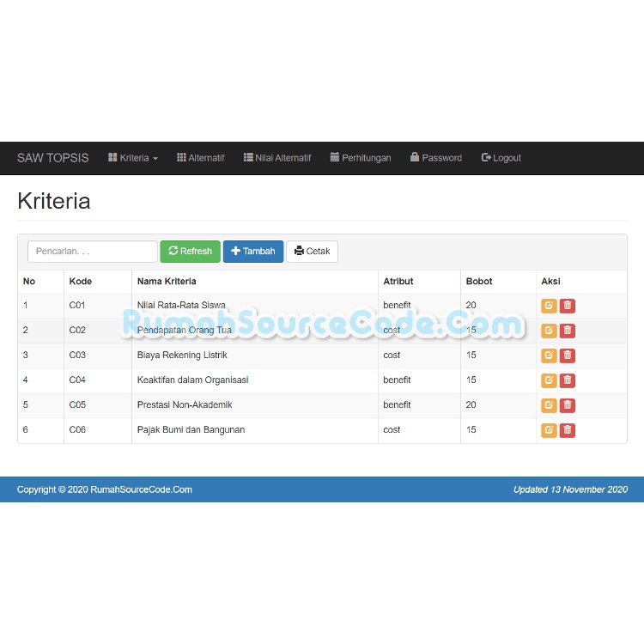Delete the Pajak Bumi dan Bangunan row
The height and width of the screenshot is (644, 644).
568,430
